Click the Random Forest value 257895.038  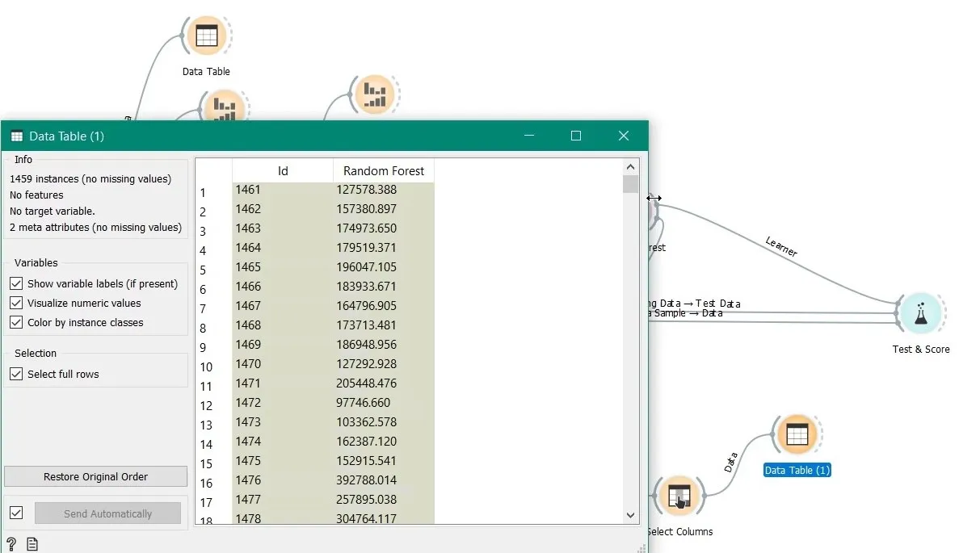click(384, 500)
